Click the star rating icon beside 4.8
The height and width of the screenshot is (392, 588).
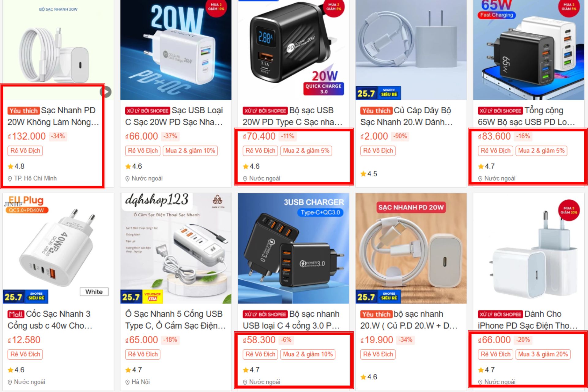(x=10, y=166)
